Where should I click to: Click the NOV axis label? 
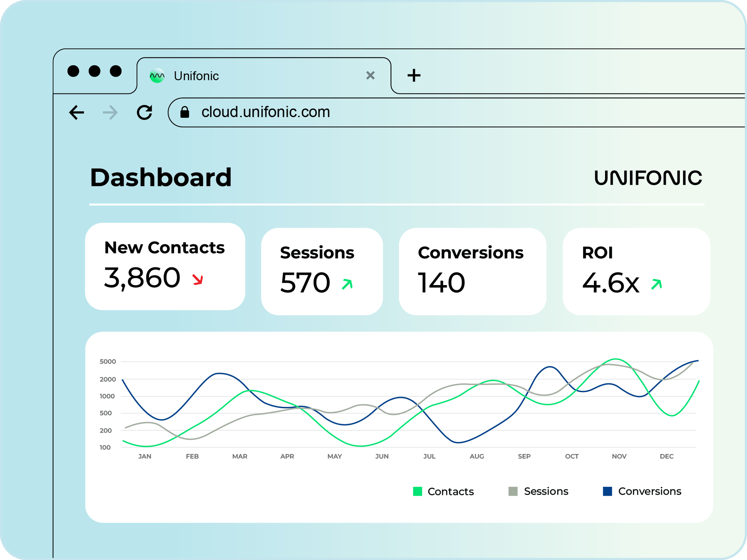pyautogui.click(x=619, y=456)
